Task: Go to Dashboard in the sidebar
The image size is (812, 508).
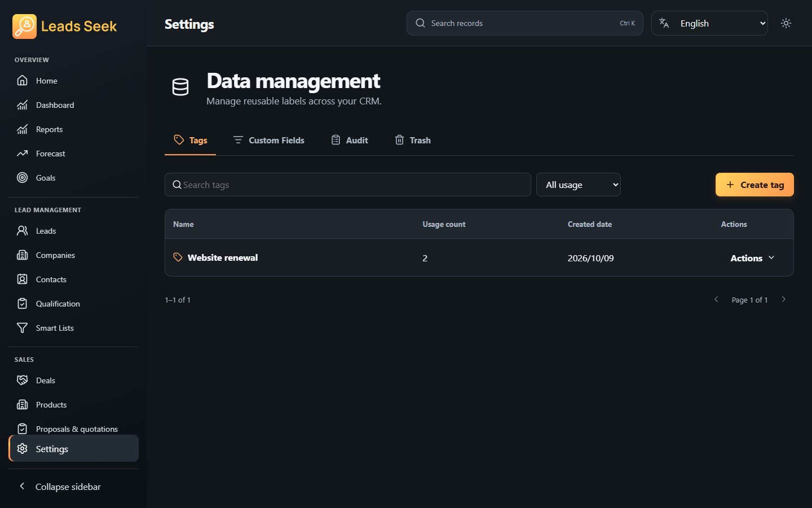Action: point(73,105)
